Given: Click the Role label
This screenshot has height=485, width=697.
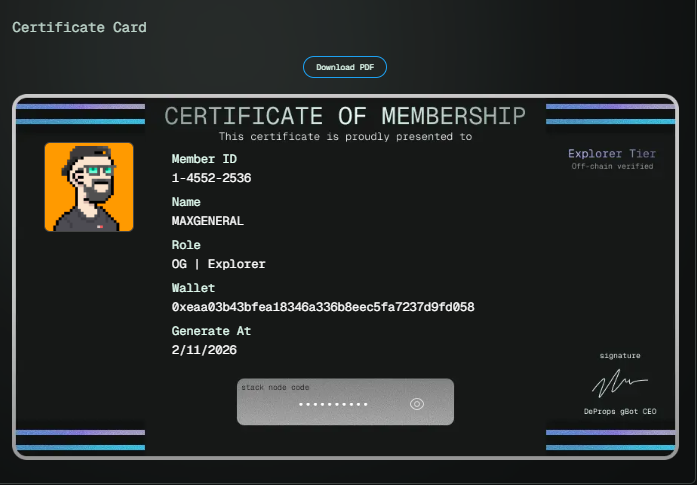Looking at the screenshot, I should coord(186,245).
